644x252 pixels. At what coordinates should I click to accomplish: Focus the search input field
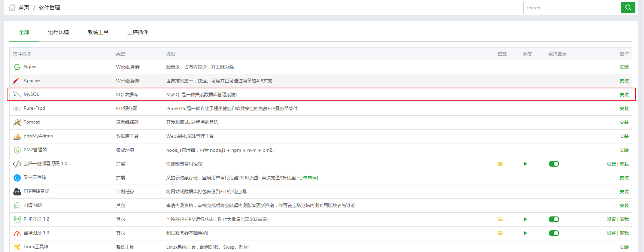pyautogui.click(x=572, y=7)
